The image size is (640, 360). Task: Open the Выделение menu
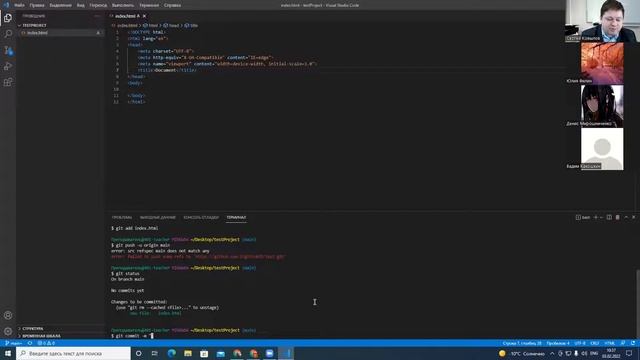coord(60,5)
